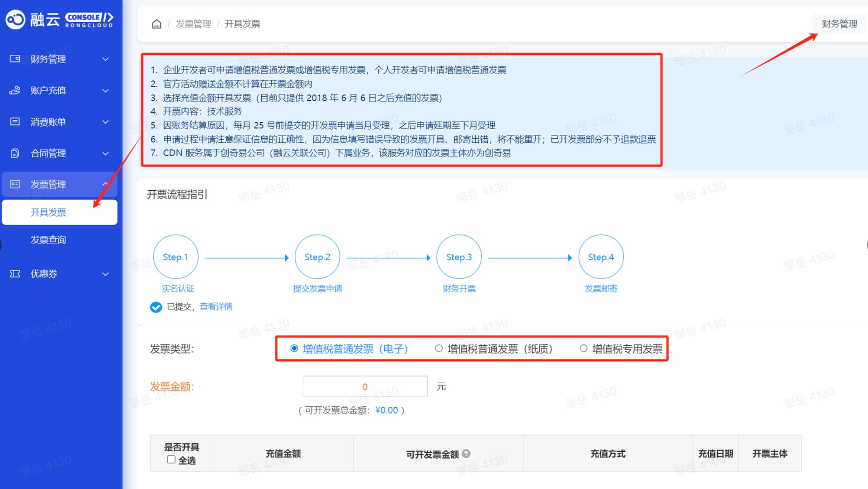Image resolution: width=868 pixels, height=489 pixels.
Task: Open the 查看详情 link
Action: [x=216, y=307]
